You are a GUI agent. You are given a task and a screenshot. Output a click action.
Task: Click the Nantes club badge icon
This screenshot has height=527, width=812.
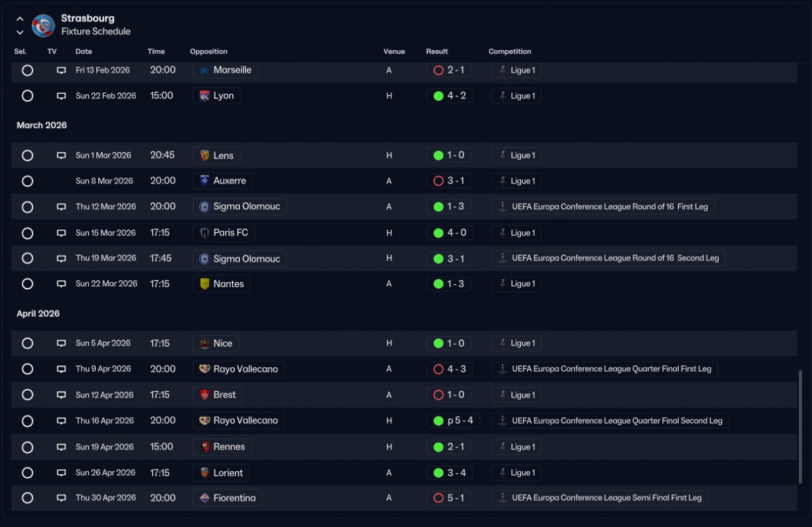pyautogui.click(x=204, y=284)
